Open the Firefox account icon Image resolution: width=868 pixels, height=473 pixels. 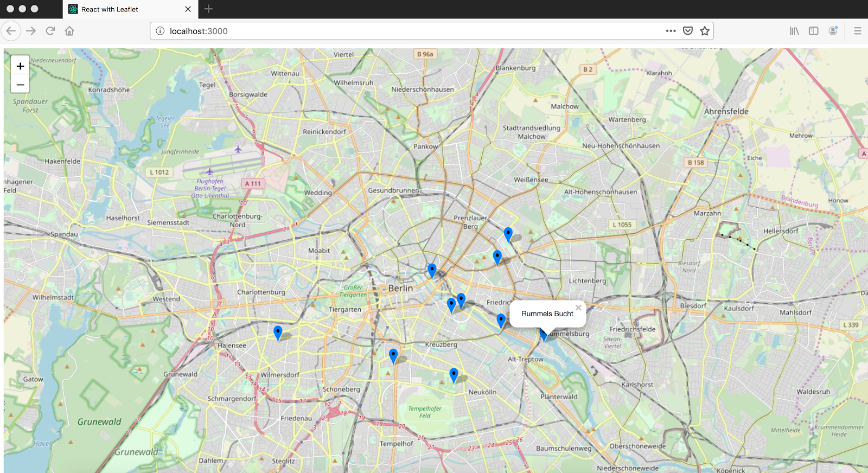point(833,31)
